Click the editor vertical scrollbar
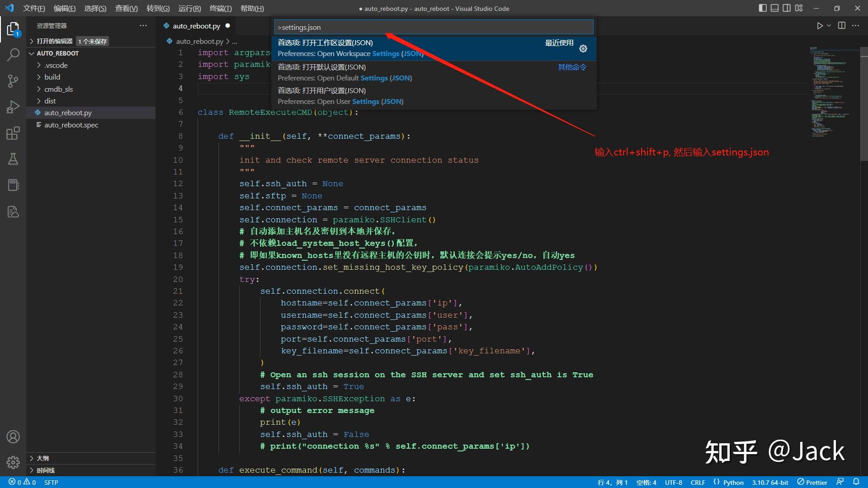Image resolution: width=868 pixels, height=488 pixels. click(x=864, y=103)
